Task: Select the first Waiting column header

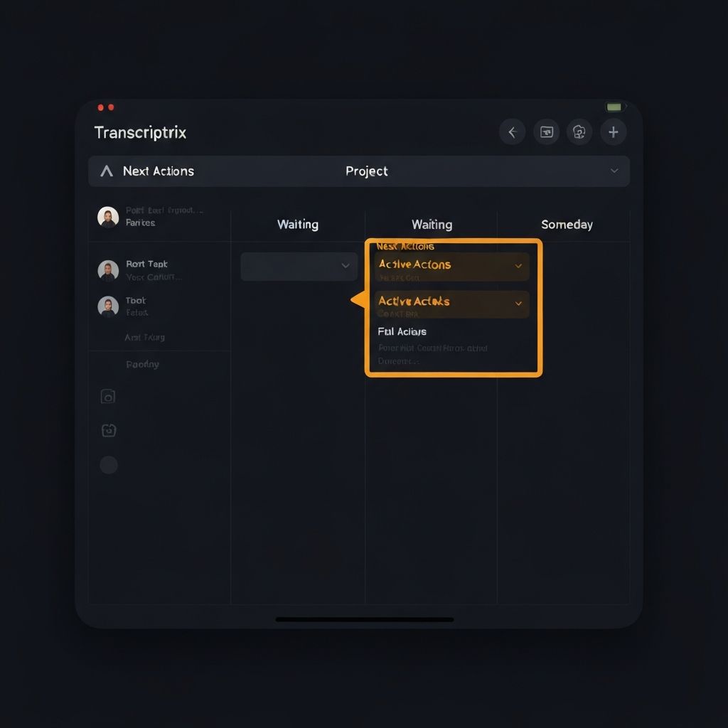Action: [298, 225]
